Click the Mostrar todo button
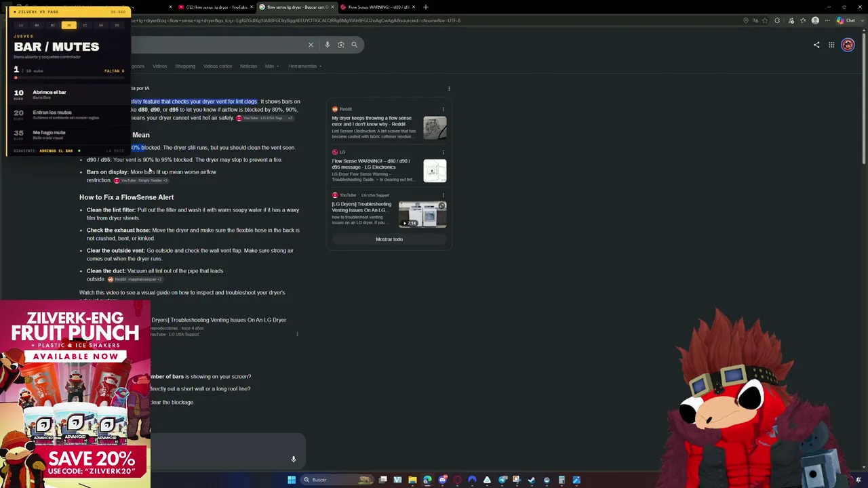868x488 pixels. [x=389, y=239]
